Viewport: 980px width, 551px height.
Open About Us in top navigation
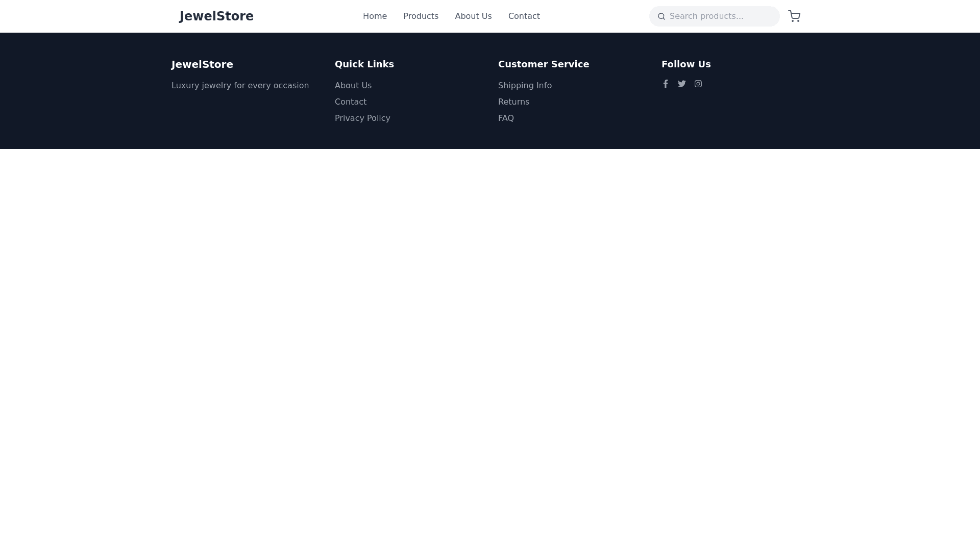point(473,16)
